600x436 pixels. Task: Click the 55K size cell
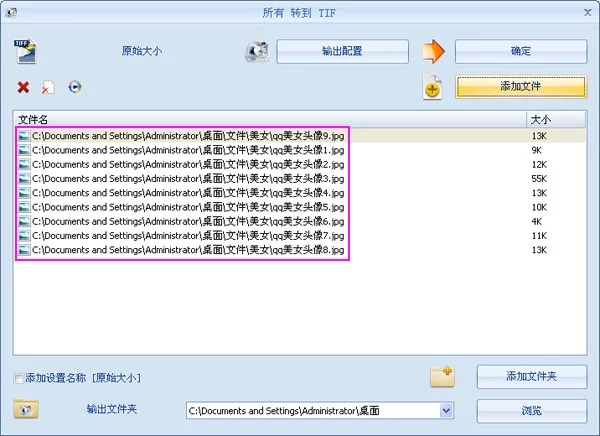click(539, 179)
